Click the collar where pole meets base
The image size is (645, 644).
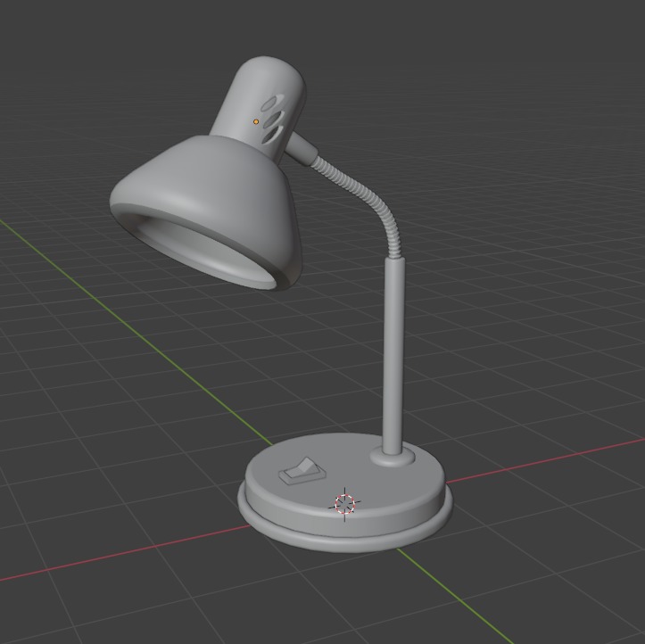coord(393,458)
